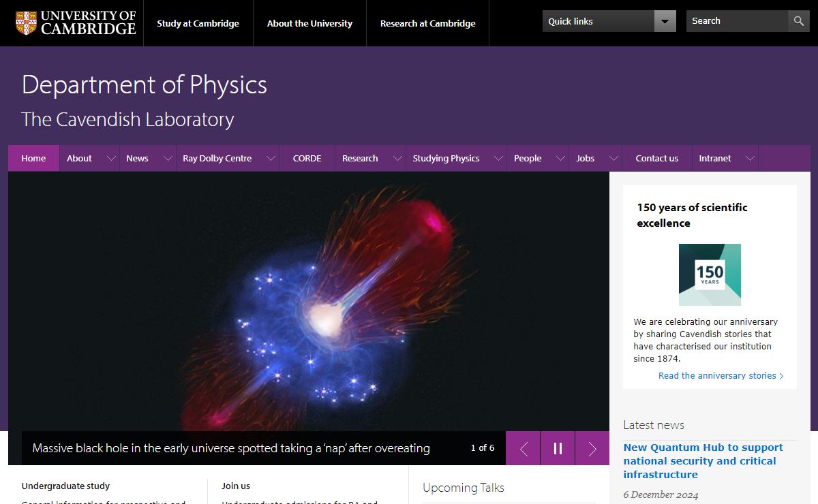The image size is (818, 504).
Task: Click the Upcoming Talks heading
Action: [x=464, y=488]
